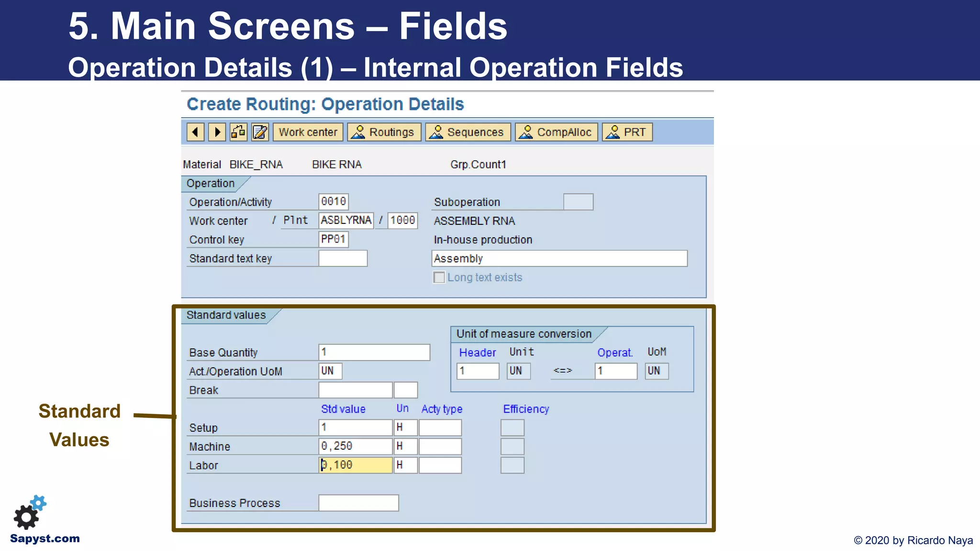Open the Sequences button
Screen dimensions: 980x551
coord(468,132)
